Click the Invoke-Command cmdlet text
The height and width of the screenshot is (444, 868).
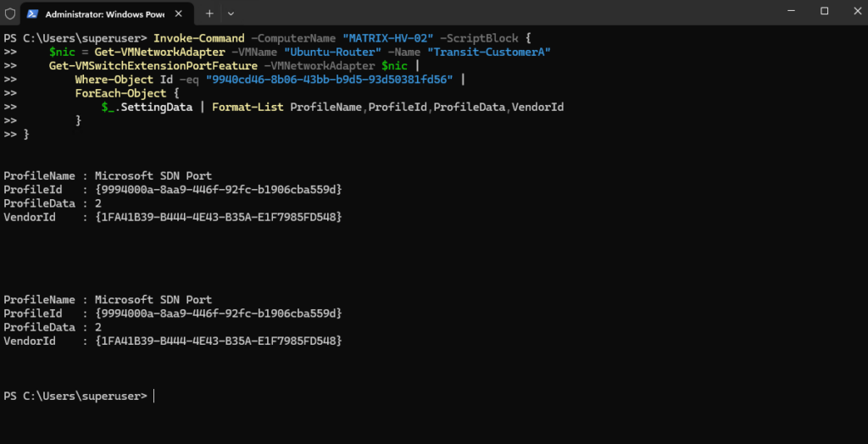click(198, 39)
